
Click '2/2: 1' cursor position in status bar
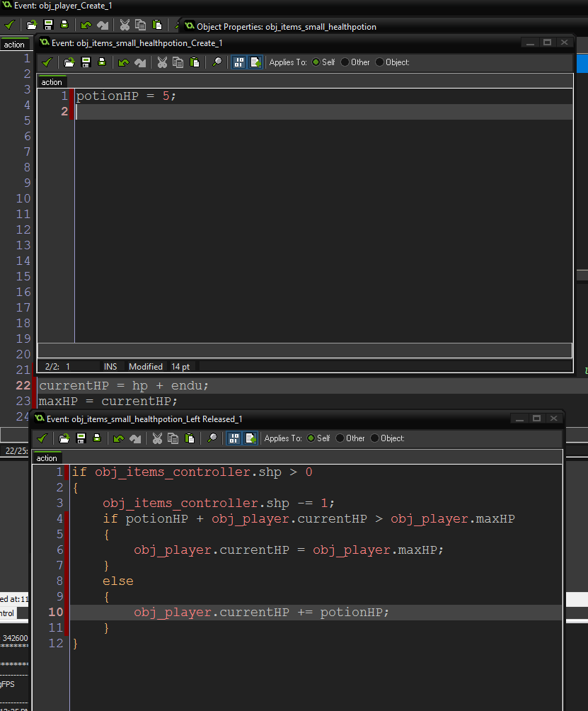click(x=57, y=366)
